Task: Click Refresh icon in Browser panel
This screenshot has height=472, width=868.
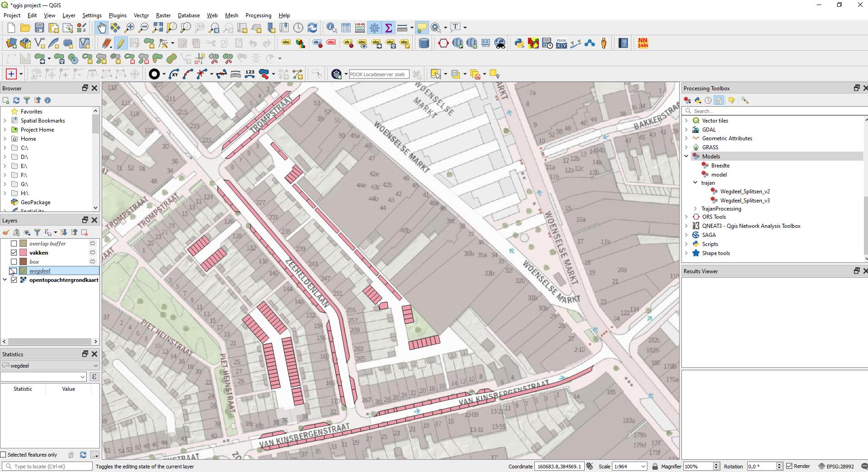Action: tap(16, 100)
